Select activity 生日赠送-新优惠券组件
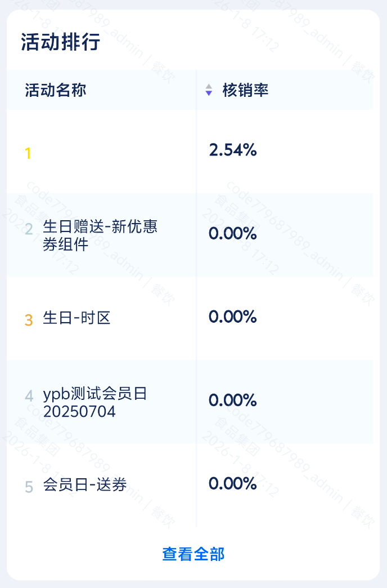387x588 pixels. [x=100, y=235]
